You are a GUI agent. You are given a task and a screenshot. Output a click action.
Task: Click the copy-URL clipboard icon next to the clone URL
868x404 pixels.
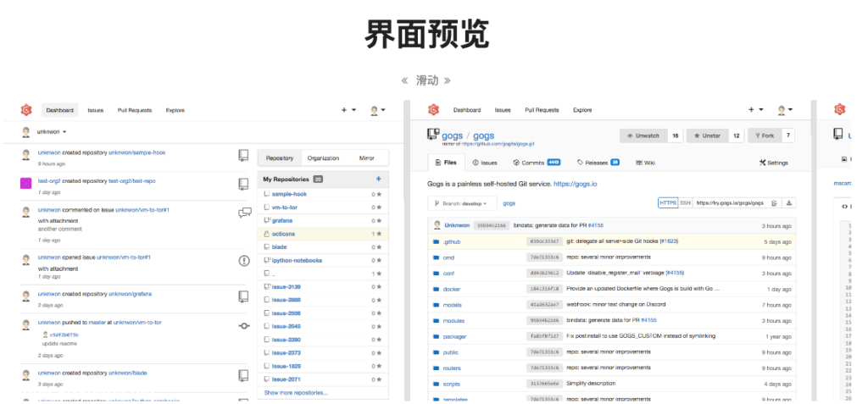(x=774, y=203)
